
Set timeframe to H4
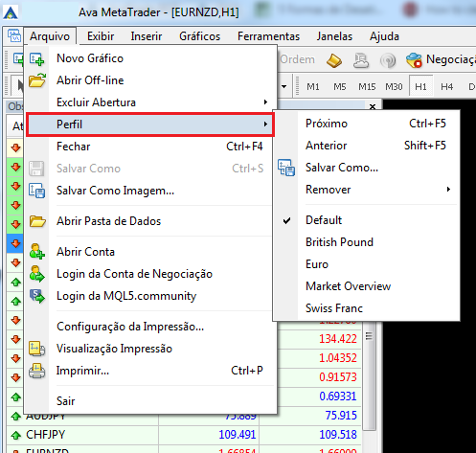(447, 86)
